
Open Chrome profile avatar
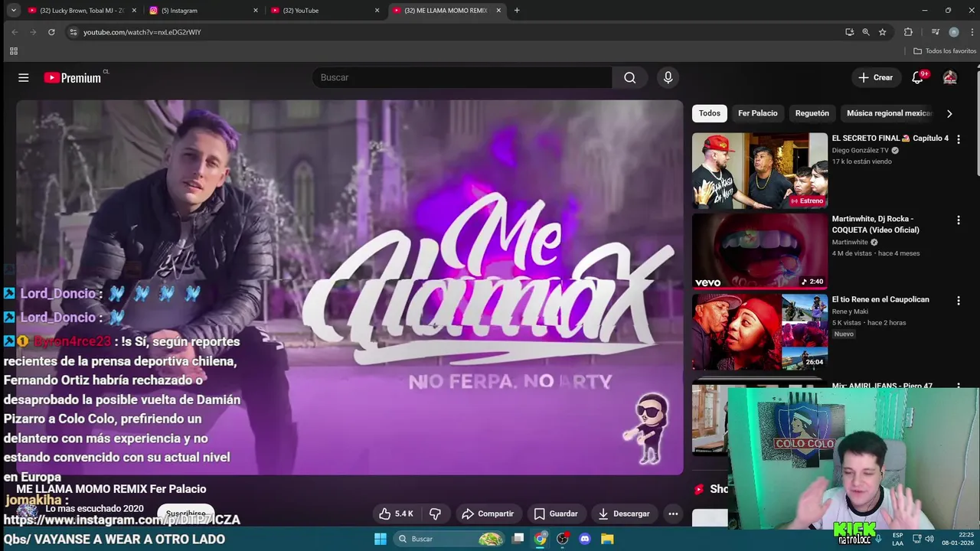953,32
